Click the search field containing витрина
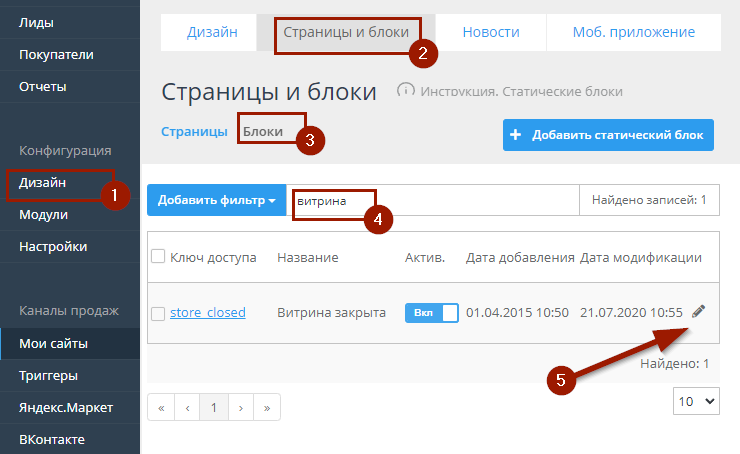The width and height of the screenshot is (740, 454). 430,200
